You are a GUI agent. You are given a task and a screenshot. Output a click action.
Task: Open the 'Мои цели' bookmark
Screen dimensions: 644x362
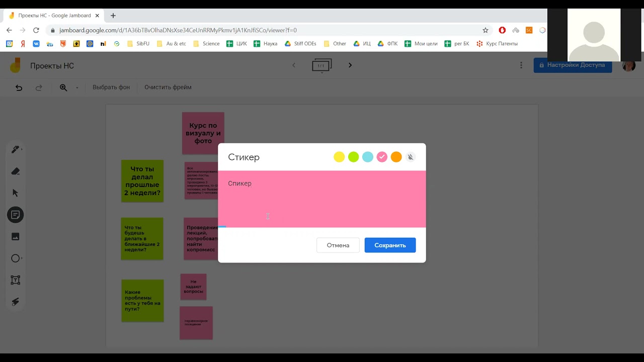pos(421,44)
